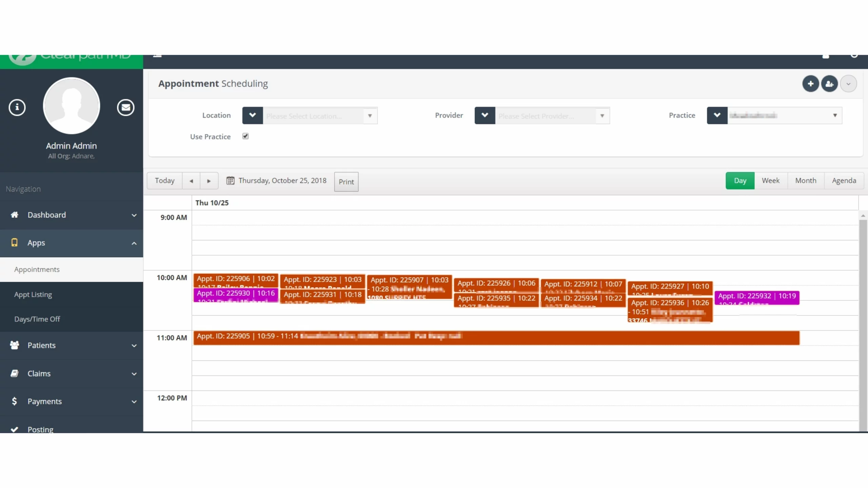Click the Today button
This screenshot has width=868, height=488.
point(164,181)
